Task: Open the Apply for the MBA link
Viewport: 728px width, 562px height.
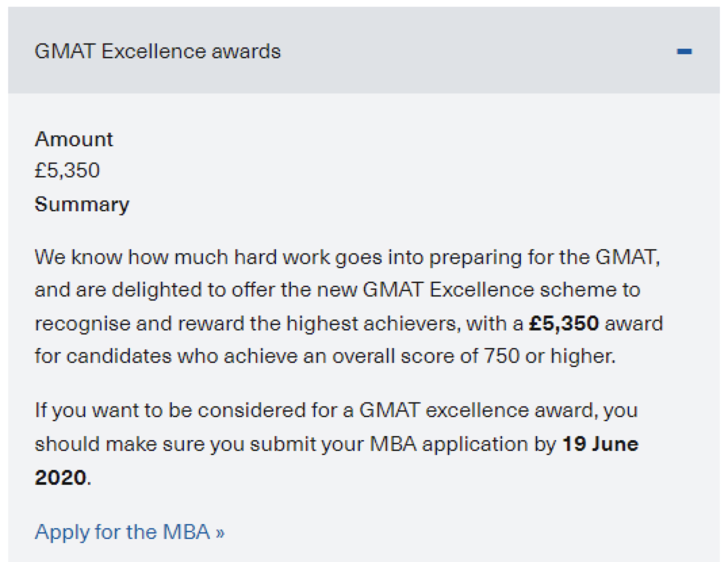Action: click(129, 532)
